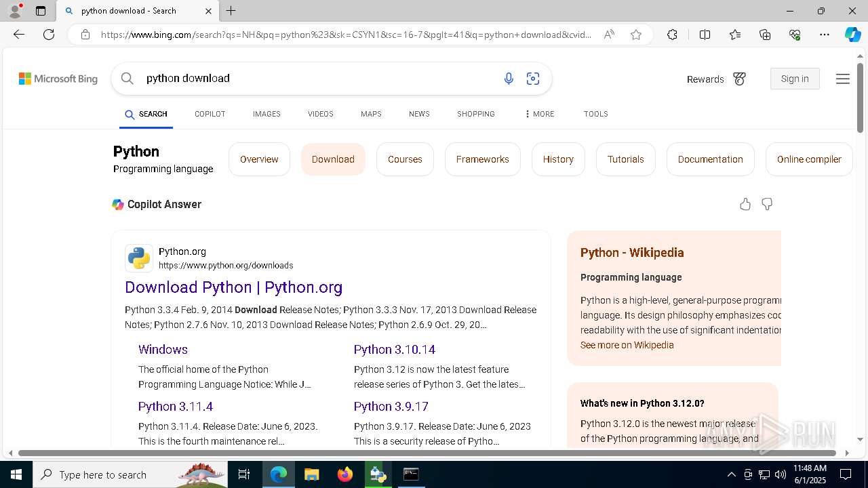Open File Explorer from taskbar

(311, 474)
